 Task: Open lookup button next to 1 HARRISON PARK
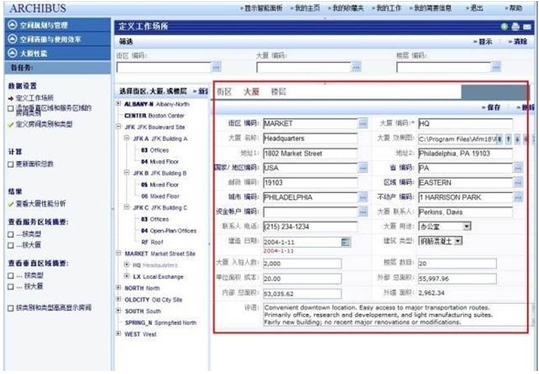click(x=518, y=197)
